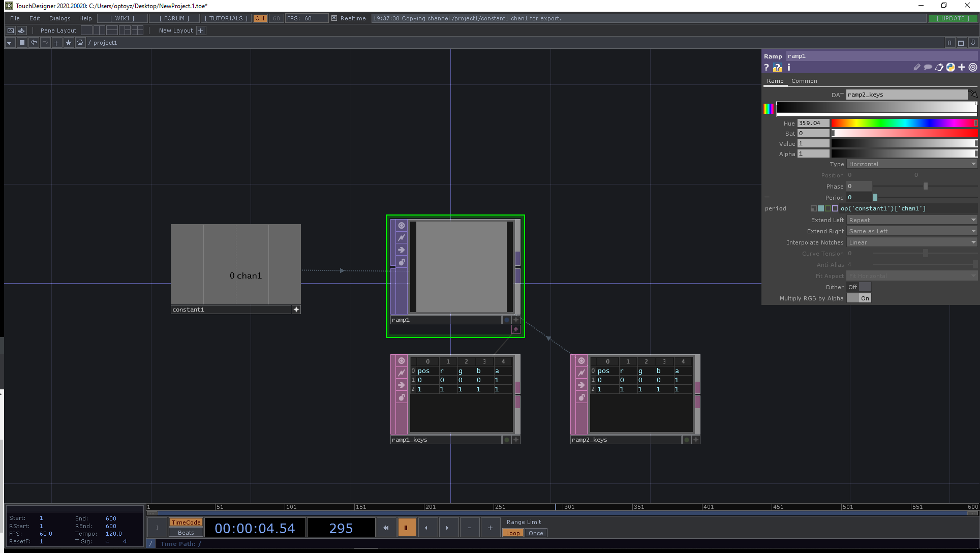Switch playback from Loop to Once
This screenshot has height=553, width=980.
click(x=536, y=533)
